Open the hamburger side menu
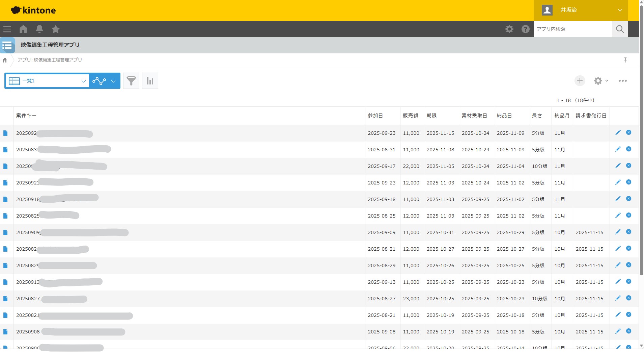The image size is (644, 352). coord(7,29)
